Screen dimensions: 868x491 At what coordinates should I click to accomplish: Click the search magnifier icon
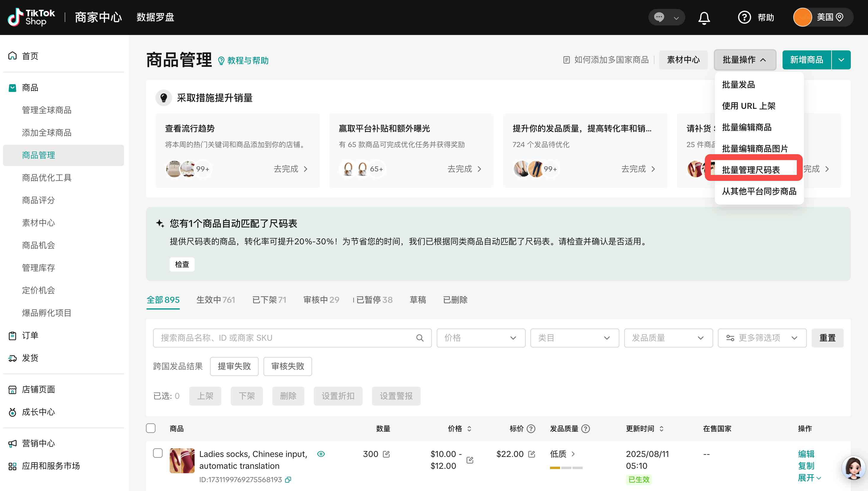point(420,338)
